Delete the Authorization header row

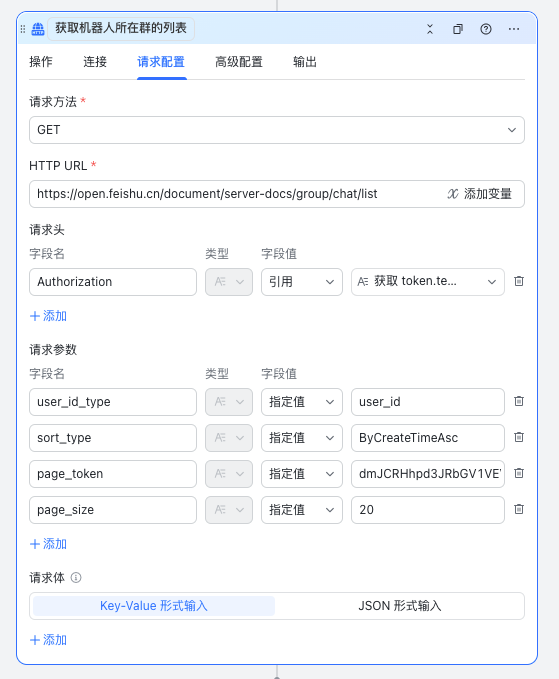pos(519,281)
